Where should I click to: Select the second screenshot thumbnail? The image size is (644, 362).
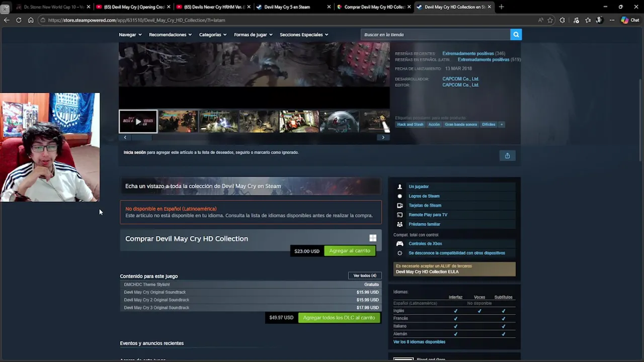[x=178, y=121]
